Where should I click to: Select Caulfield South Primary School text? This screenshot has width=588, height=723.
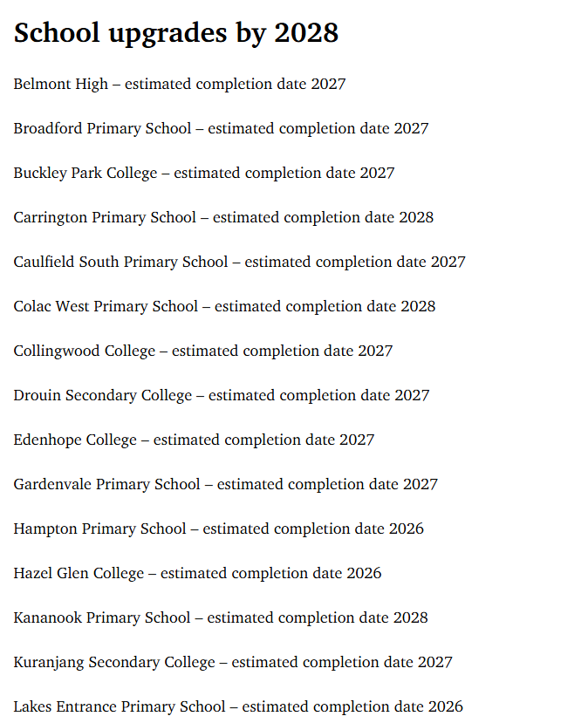pos(121,262)
